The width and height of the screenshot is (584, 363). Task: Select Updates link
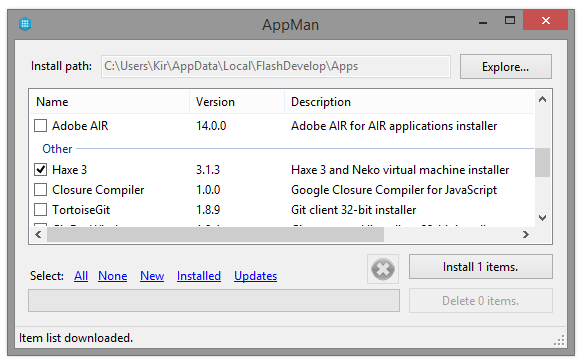pos(256,276)
